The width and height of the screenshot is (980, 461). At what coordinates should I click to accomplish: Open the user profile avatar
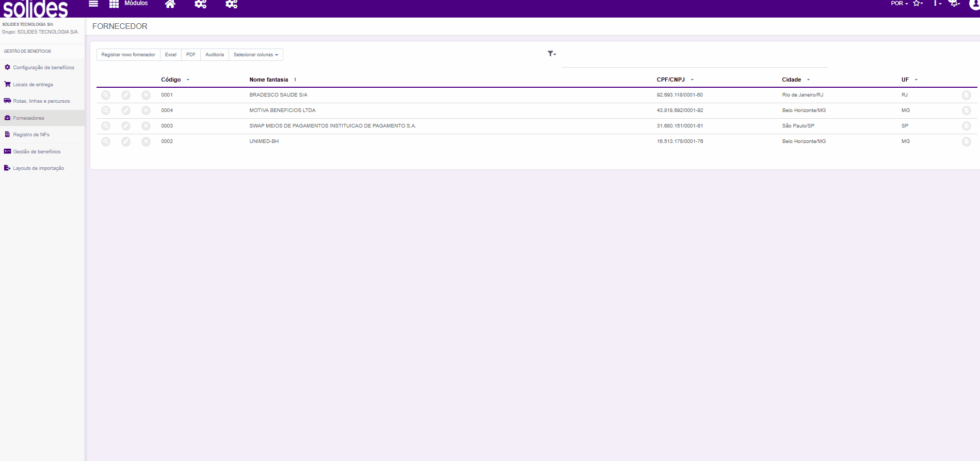click(974, 4)
